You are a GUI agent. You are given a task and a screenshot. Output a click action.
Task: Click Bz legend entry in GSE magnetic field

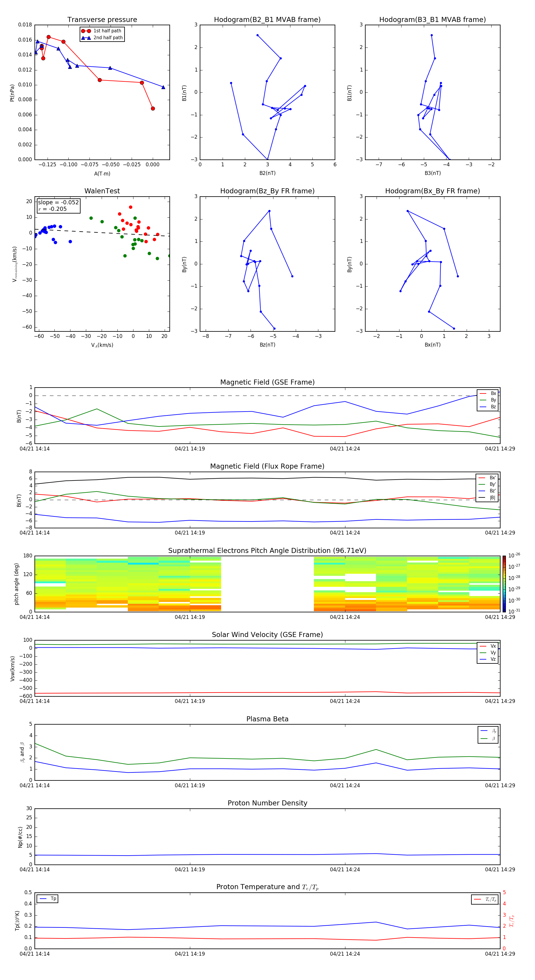point(488,407)
